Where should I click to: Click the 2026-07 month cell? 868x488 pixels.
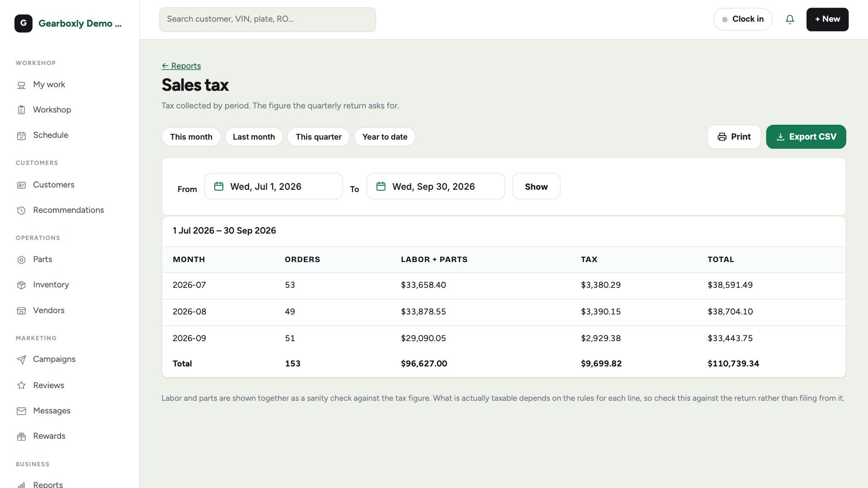point(189,285)
